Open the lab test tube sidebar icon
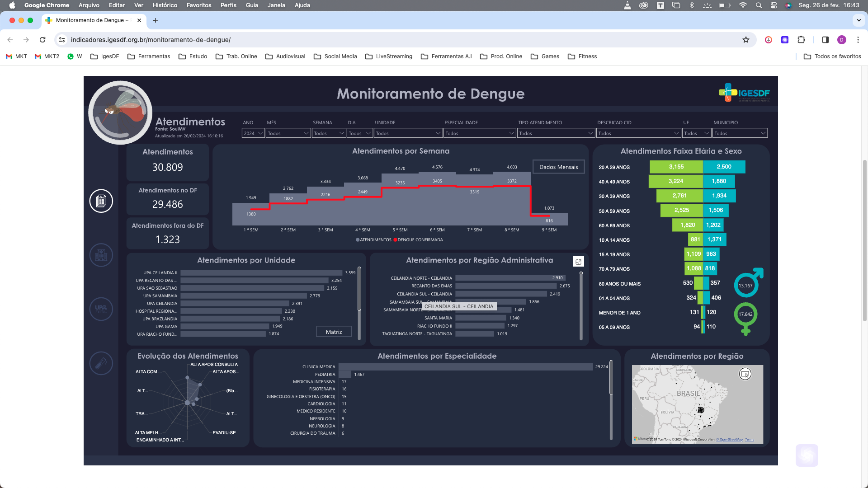The width and height of the screenshot is (868, 488). [101, 363]
